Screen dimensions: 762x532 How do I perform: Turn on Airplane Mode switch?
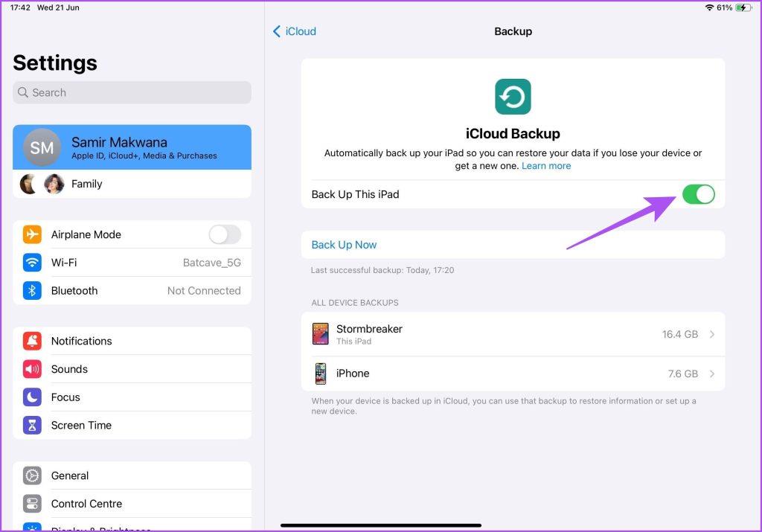tap(224, 234)
